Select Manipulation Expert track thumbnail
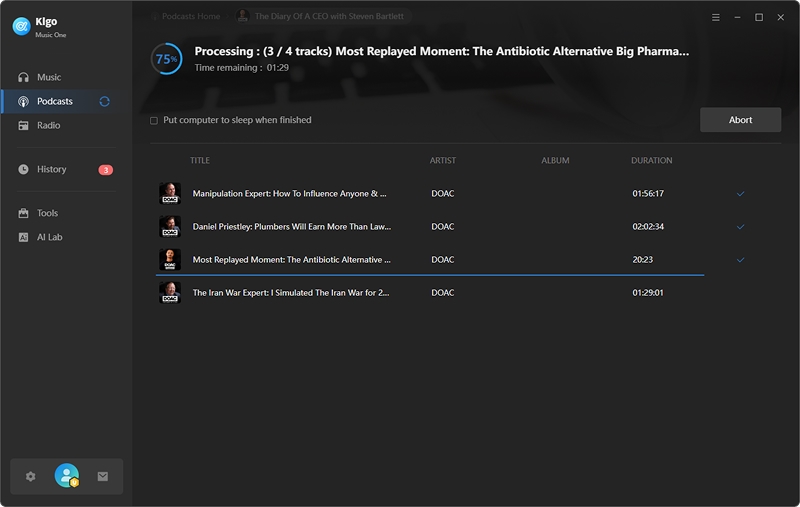Viewport: 800px width, 507px height. coord(170,193)
